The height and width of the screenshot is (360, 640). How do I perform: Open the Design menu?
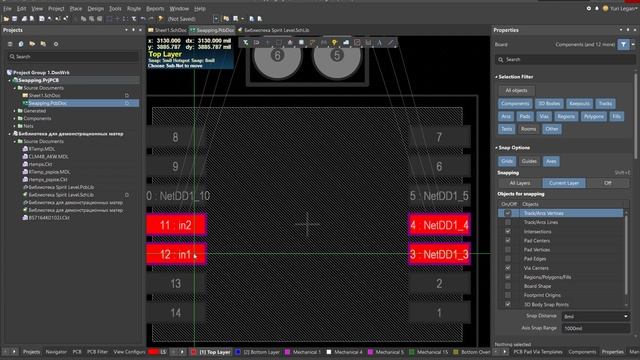pyautogui.click(x=96, y=8)
